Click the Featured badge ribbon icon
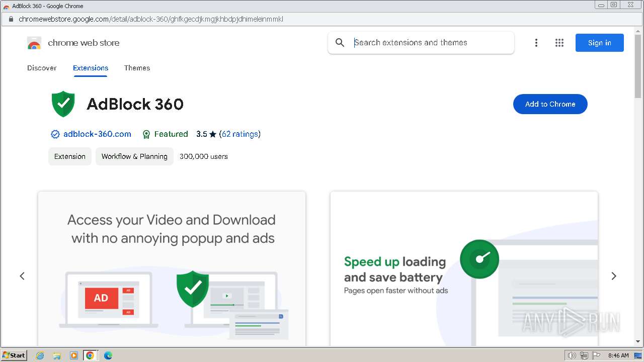 click(x=146, y=134)
